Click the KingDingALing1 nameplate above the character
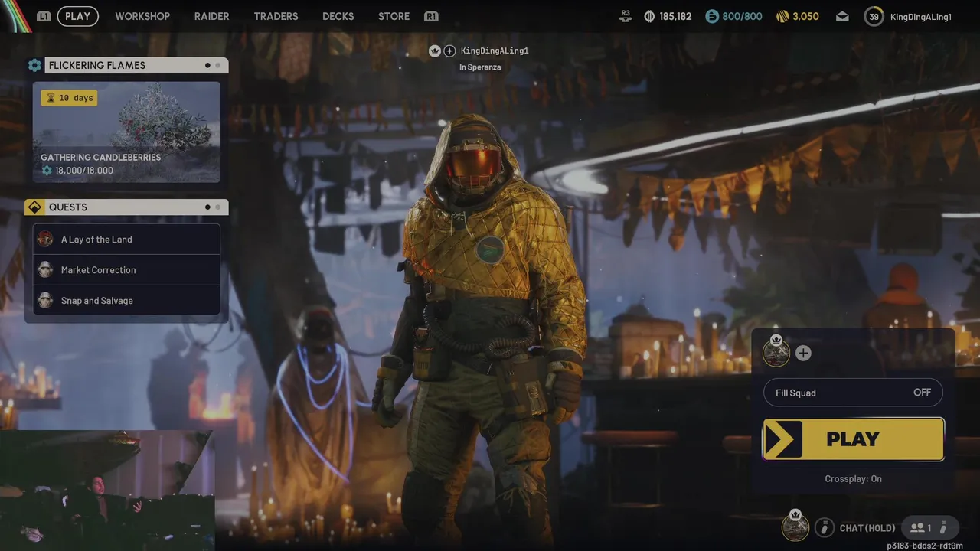This screenshot has height=551, width=980. tap(495, 51)
